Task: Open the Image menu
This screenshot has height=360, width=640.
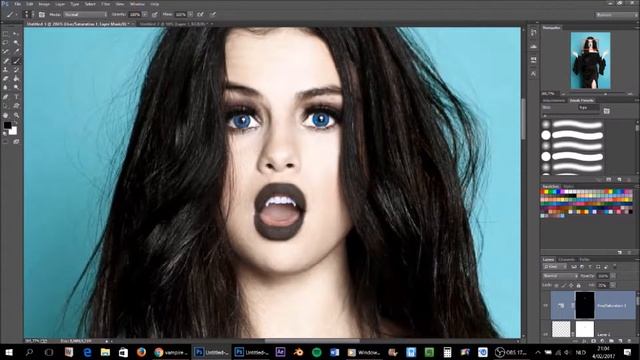Action: pos(44,4)
